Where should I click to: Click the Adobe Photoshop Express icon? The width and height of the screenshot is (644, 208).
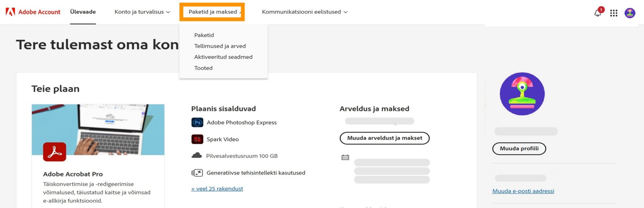[x=197, y=123]
